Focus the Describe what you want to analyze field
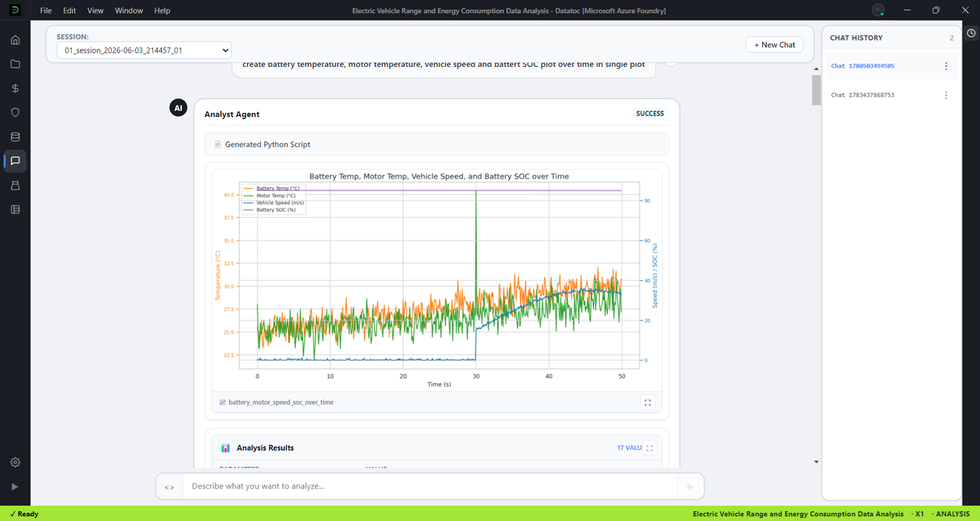 click(x=430, y=487)
